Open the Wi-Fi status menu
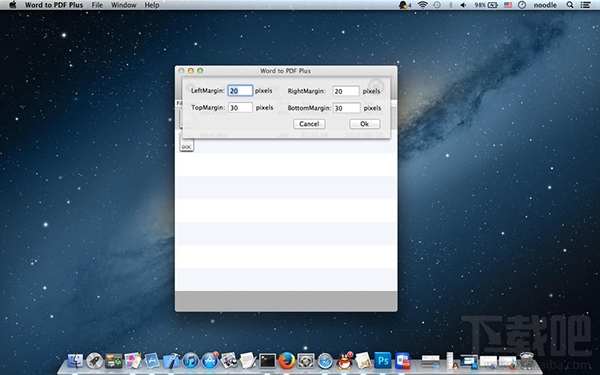Viewport: 600px width, 375px height. [422, 5]
